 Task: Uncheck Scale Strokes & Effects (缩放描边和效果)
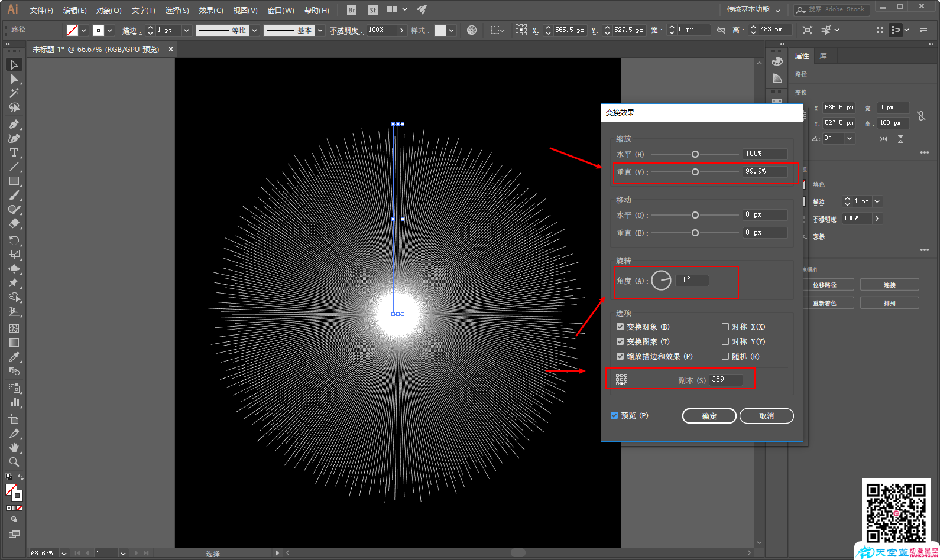click(620, 356)
